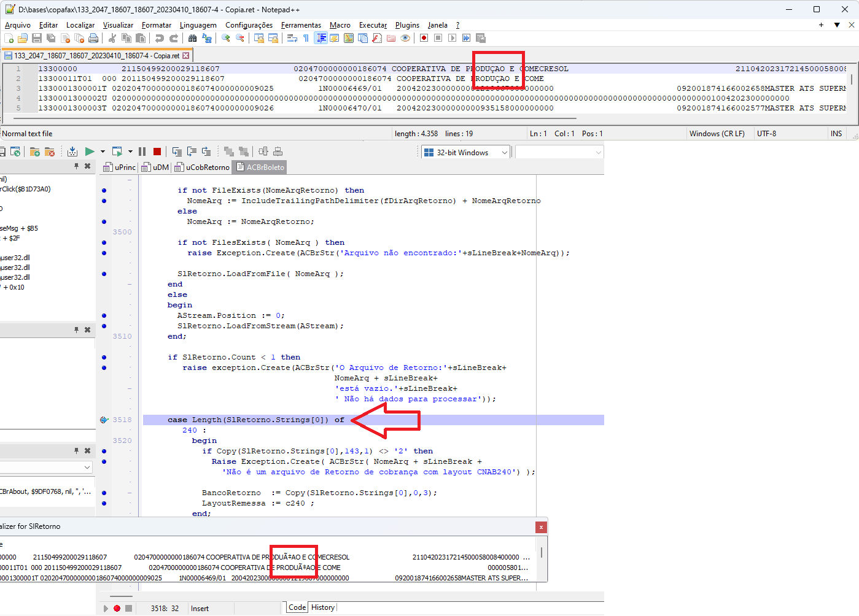Open Document Map panel in Notepad++
The height and width of the screenshot is (616, 859).
[349, 38]
